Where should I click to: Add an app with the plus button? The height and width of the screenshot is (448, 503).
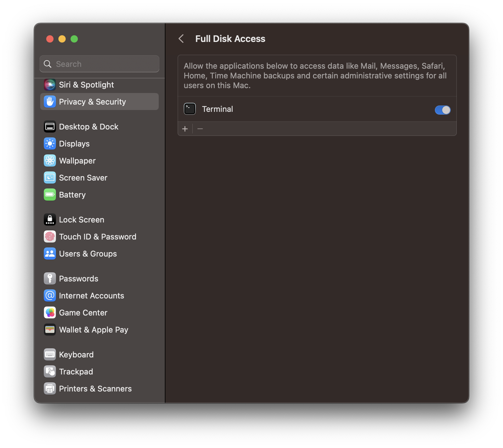[185, 129]
